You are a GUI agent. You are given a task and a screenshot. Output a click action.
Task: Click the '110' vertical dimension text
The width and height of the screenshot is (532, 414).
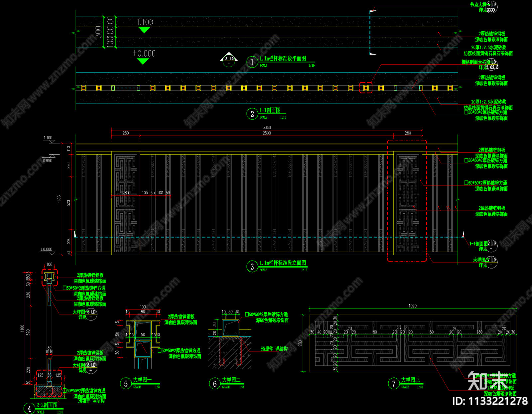68,148
